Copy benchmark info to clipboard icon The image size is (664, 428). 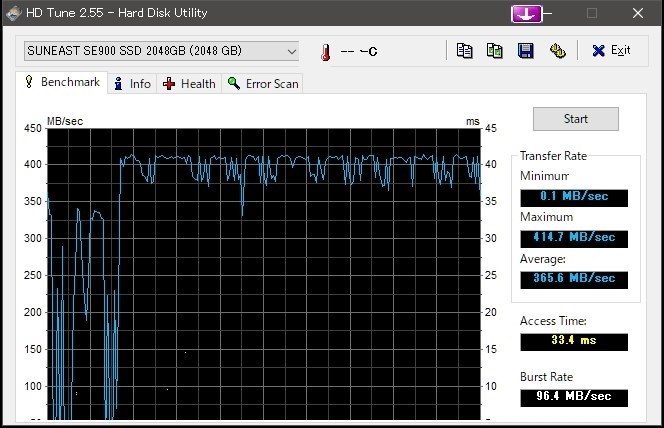(465, 51)
